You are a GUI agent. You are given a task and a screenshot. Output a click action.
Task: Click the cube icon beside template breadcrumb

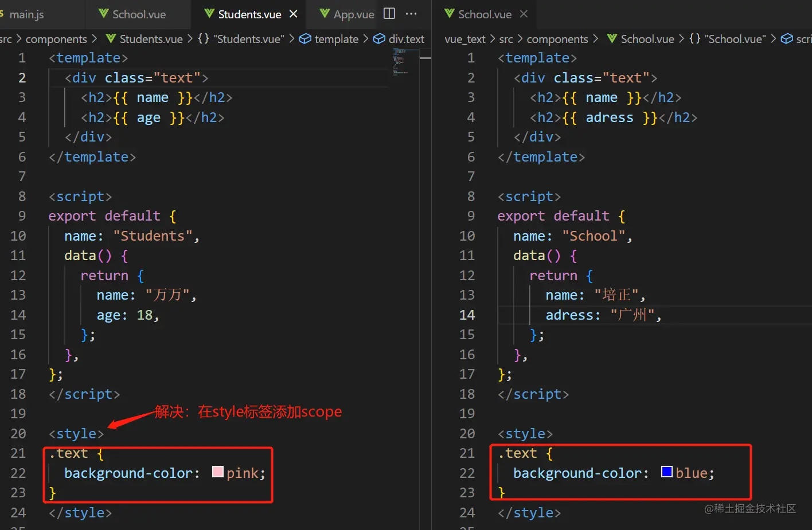pyautogui.click(x=305, y=38)
